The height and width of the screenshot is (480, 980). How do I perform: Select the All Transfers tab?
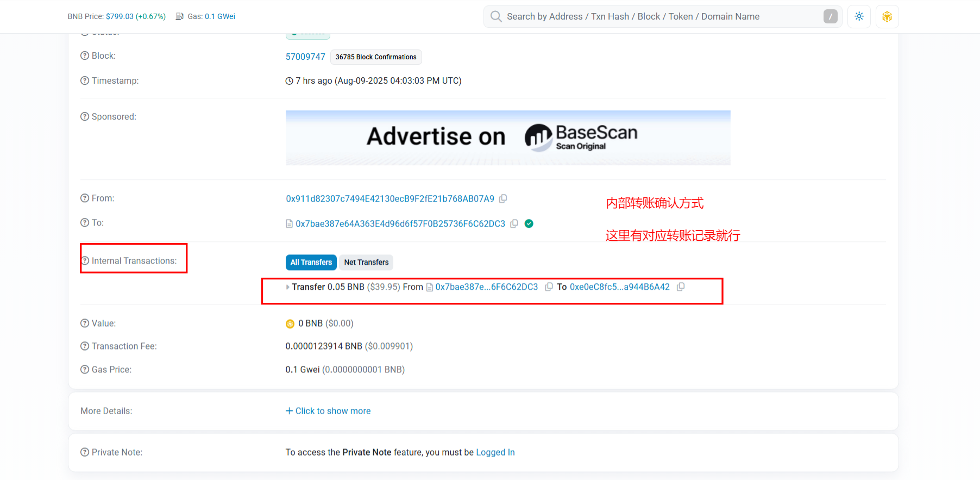pos(311,263)
